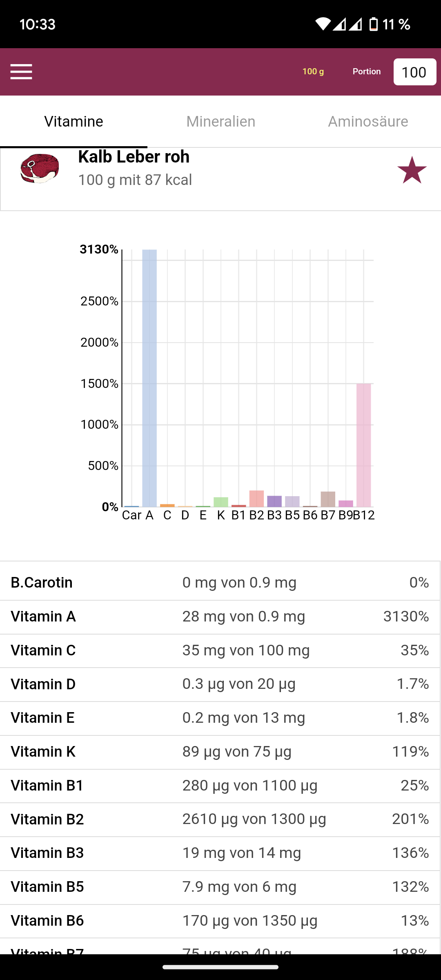Open the Vitamin C entry

(220, 650)
